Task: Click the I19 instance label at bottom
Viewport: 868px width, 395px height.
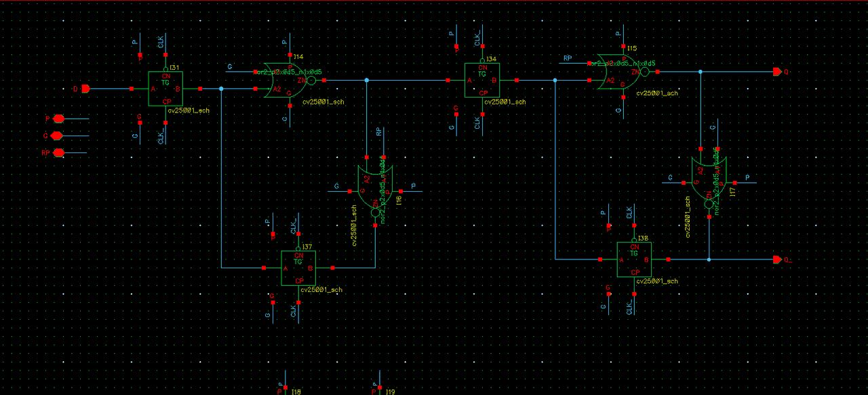Action: point(390,392)
